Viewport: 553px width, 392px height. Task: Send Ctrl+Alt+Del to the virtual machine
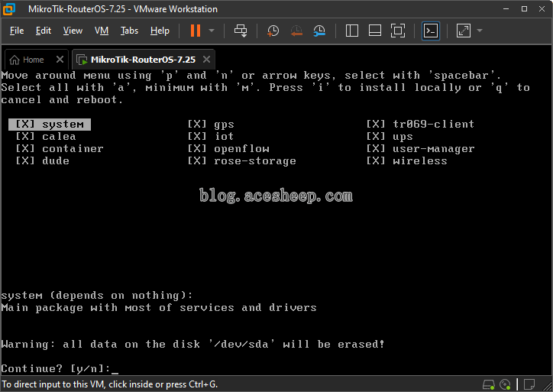(241, 31)
